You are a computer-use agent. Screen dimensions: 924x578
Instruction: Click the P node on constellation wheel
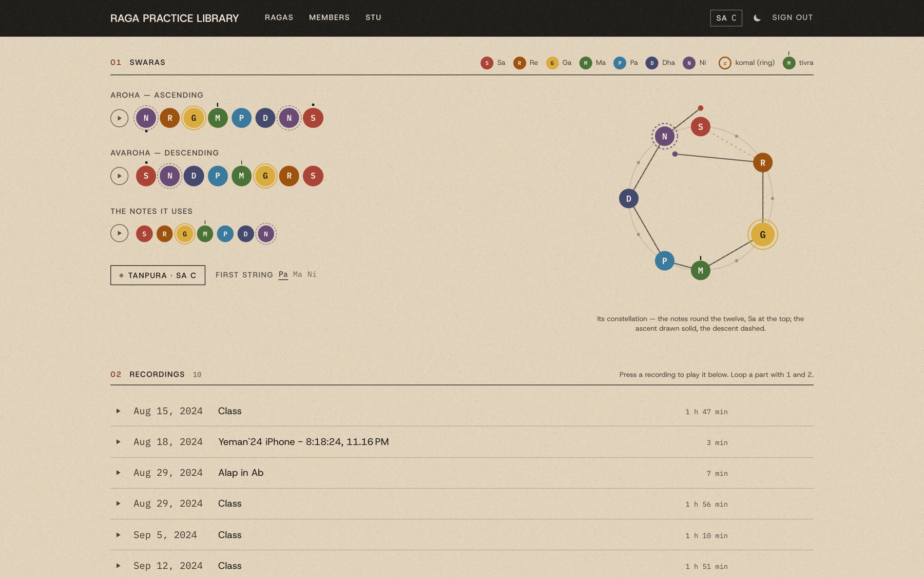pyautogui.click(x=664, y=261)
